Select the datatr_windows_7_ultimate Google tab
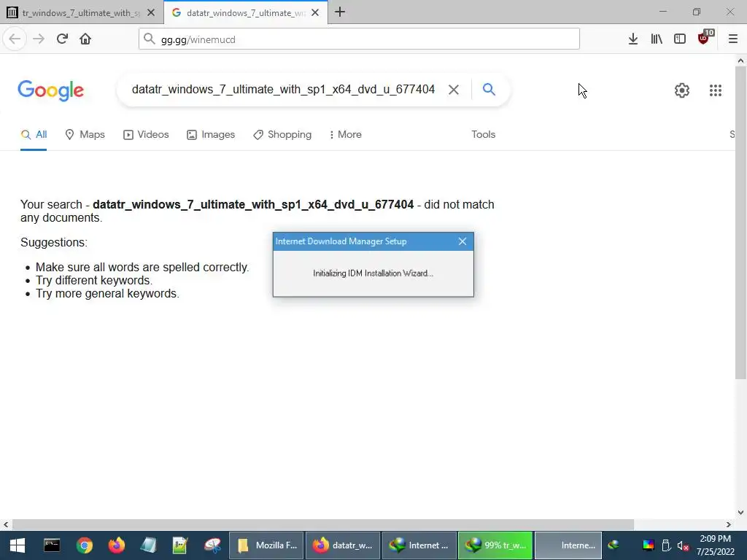Image resolution: width=747 pixels, height=560 pixels. (245, 13)
